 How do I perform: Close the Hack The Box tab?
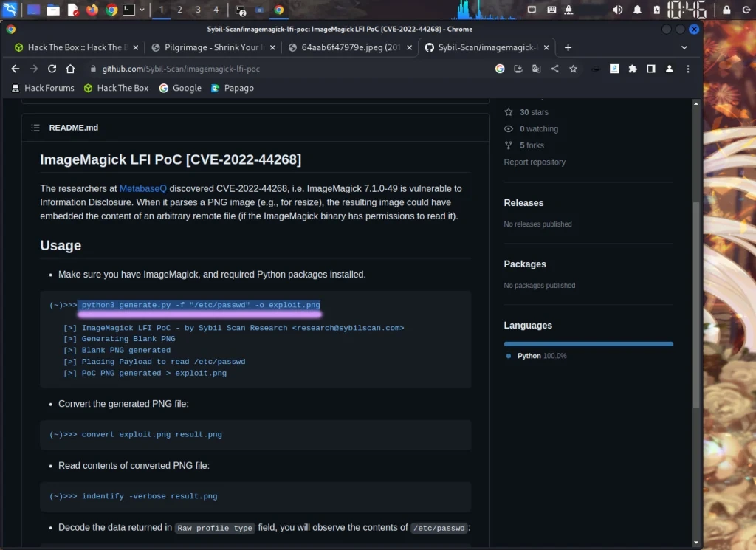(x=136, y=47)
